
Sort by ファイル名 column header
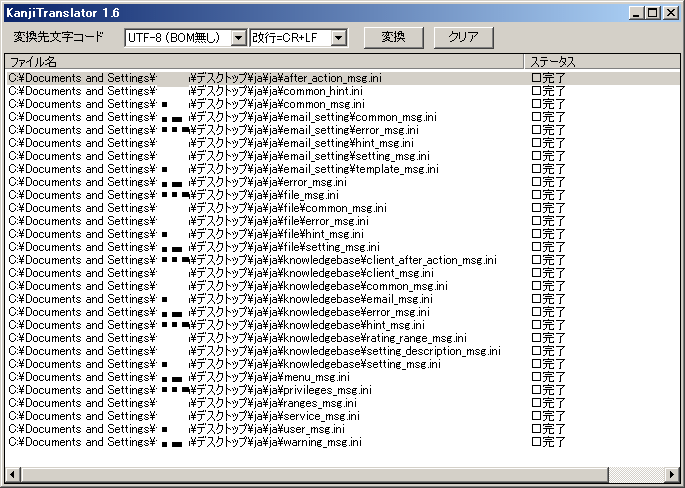click(x=264, y=62)
